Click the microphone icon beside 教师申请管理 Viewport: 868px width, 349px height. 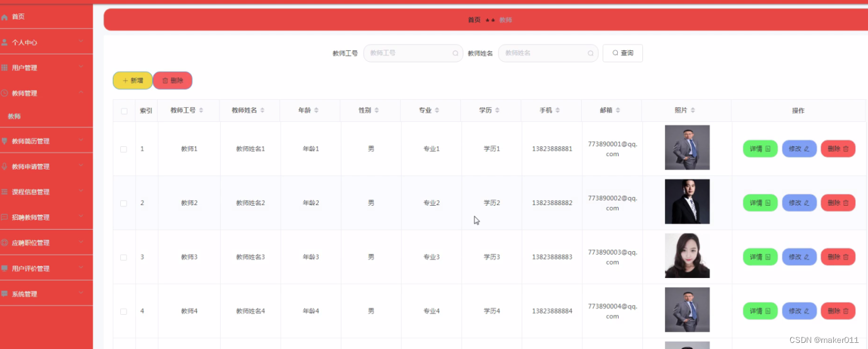[x=5, y=167]
